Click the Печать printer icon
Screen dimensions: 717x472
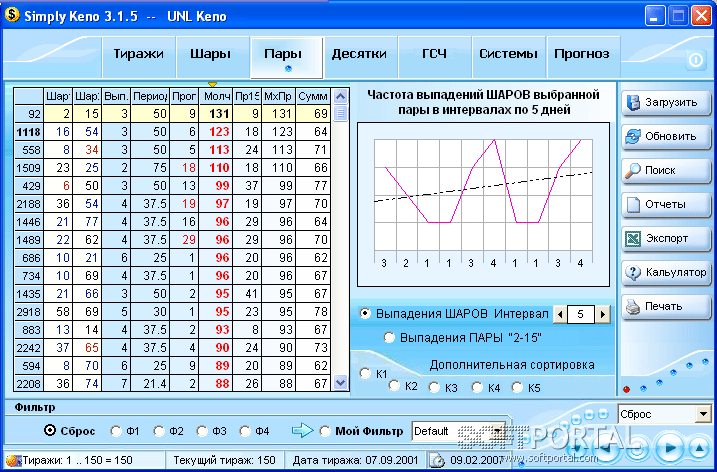pos(633,306)
